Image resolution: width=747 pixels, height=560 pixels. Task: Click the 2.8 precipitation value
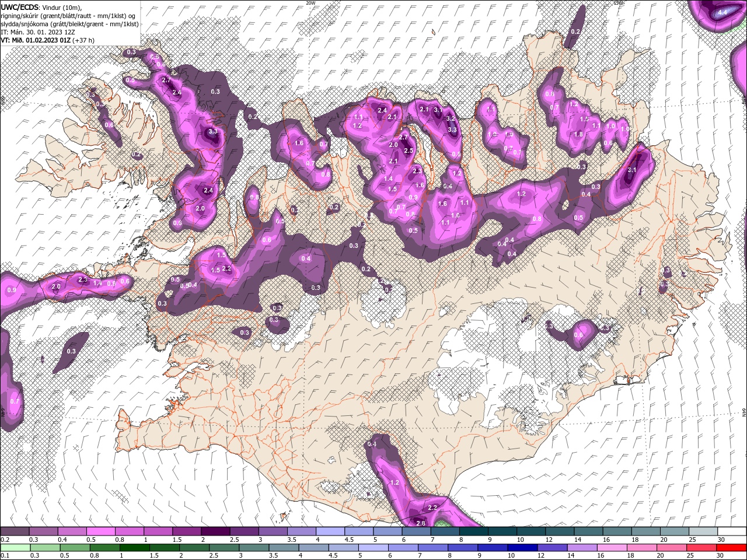tap(420, 523)
